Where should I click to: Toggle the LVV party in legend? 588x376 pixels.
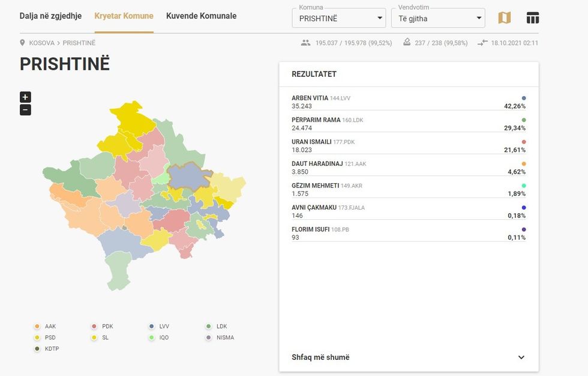pyautogui.click(x=159, y=327)
